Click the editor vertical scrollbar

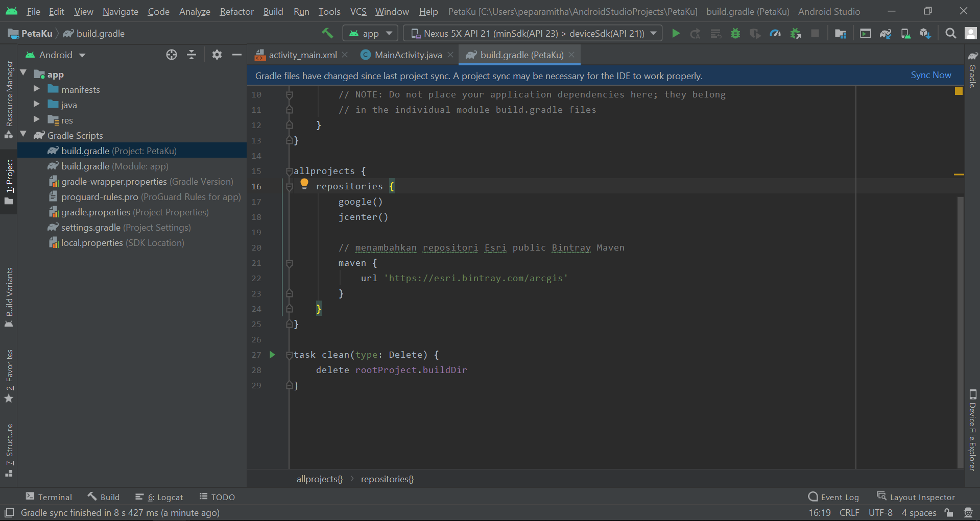click(960, 332)
